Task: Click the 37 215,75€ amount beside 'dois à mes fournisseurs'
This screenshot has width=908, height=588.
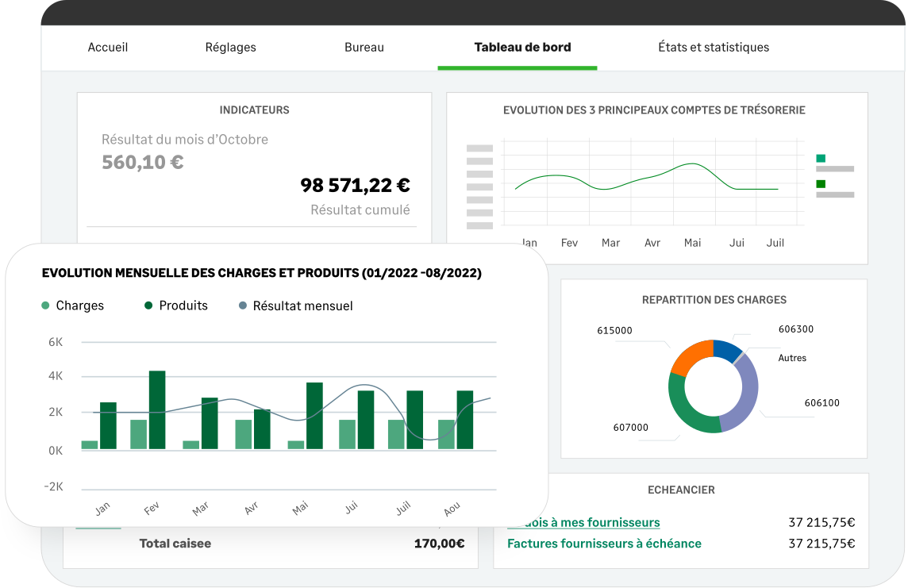Action: point(821,523)
